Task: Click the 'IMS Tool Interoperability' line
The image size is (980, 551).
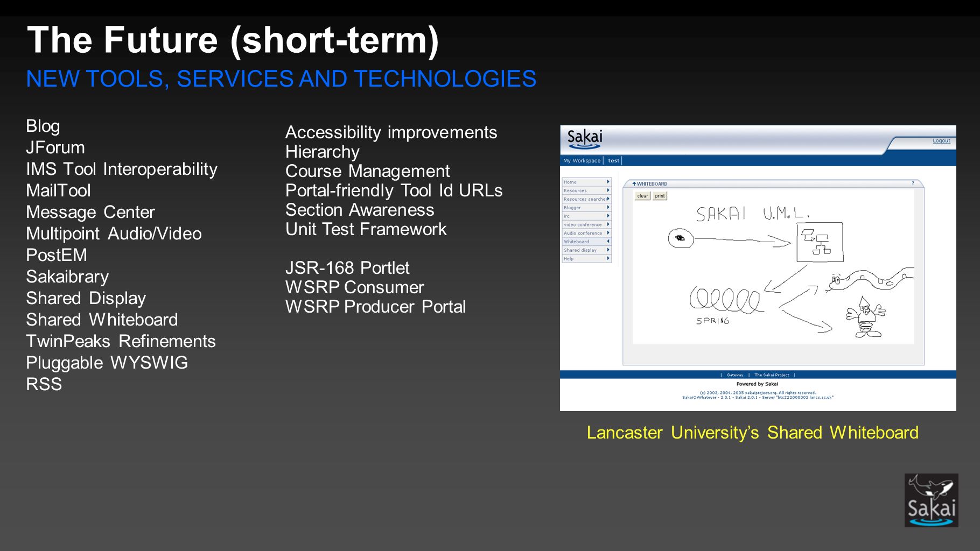Action: [x=122, y=169]
